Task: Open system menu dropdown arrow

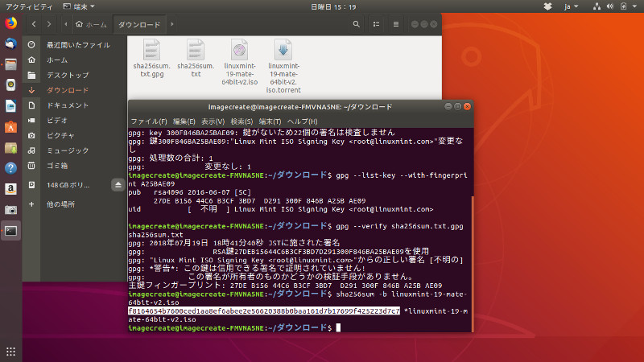Action: 634,6
